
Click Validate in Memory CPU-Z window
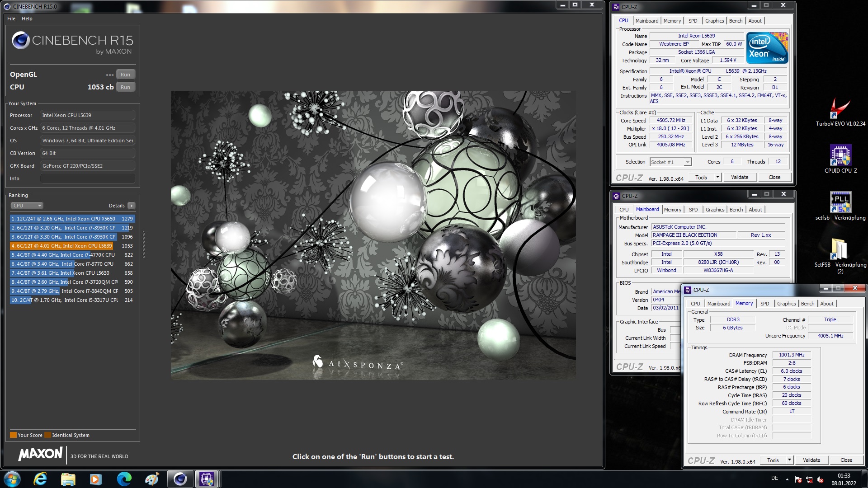[811, 460]
